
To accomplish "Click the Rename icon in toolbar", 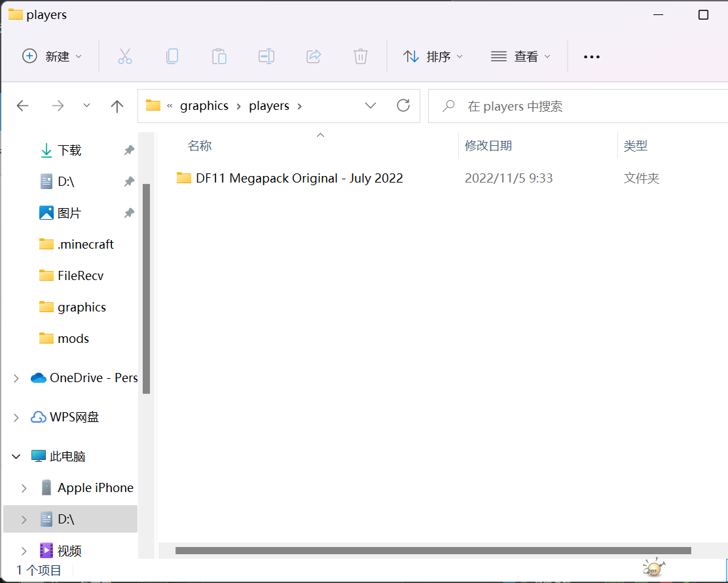I will 266,56.
